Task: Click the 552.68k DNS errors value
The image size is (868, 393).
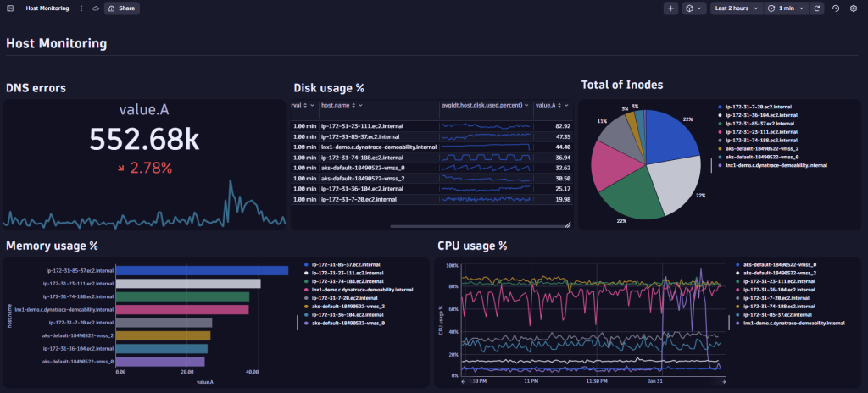Action: pyautogui.click(x=144, y=139)
